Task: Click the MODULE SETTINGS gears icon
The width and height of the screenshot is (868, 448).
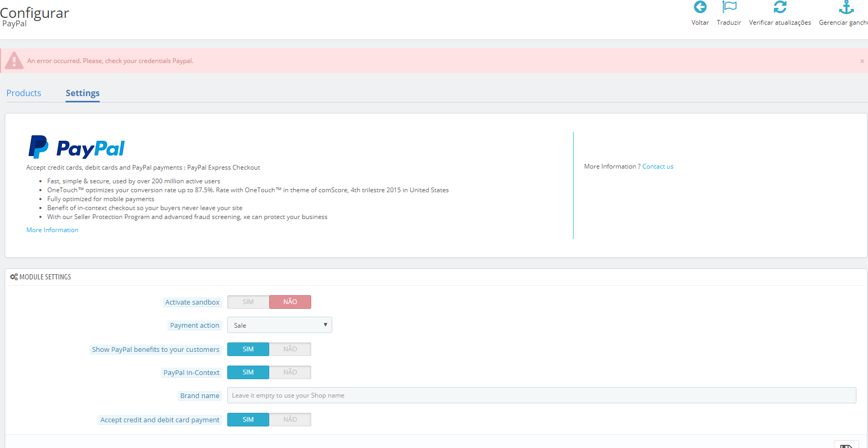Action: click(x=14, y=277)
